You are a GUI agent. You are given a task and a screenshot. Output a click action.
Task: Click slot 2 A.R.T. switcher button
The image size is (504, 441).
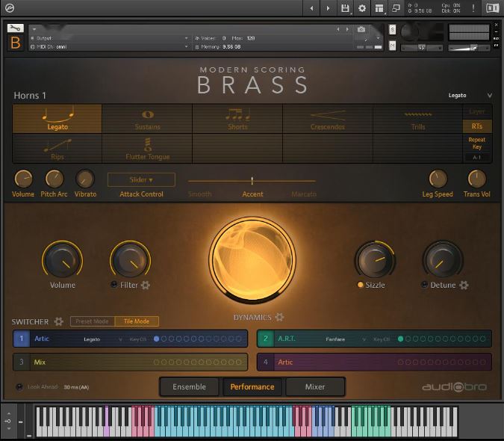266,339
